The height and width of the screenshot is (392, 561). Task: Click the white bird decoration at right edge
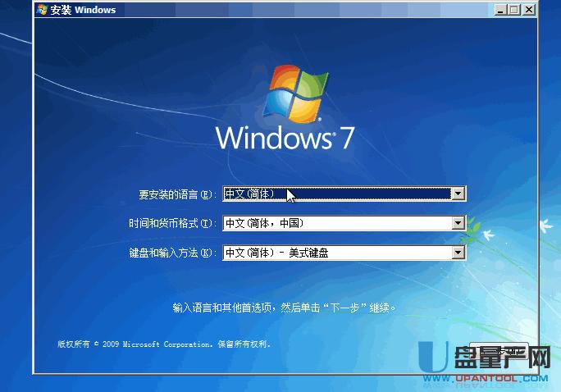545,226
